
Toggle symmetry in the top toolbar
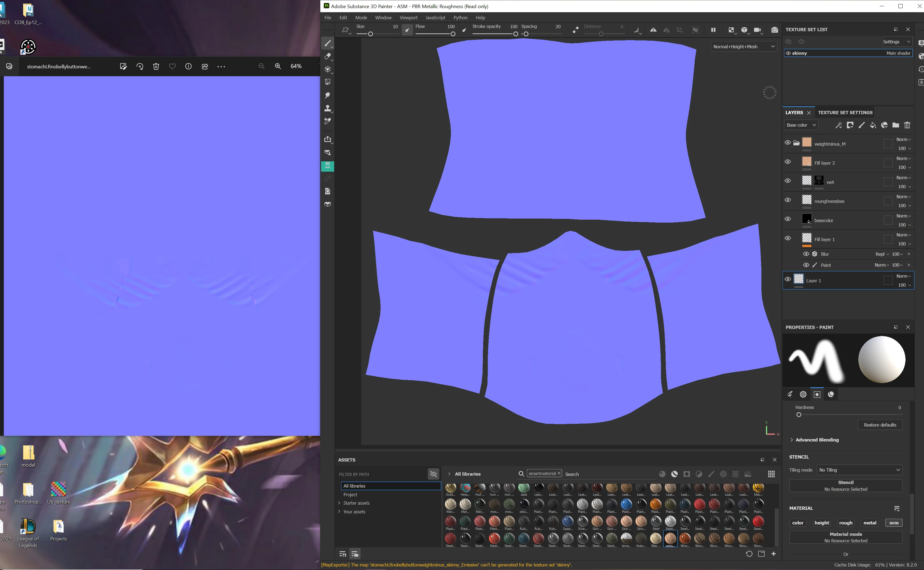pyautogui.click(x=653, y=30)
